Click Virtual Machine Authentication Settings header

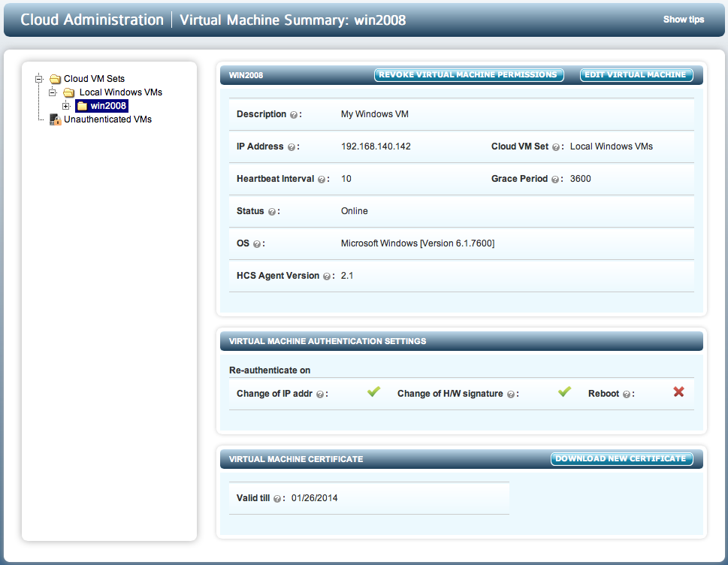(x=328, y=342)
